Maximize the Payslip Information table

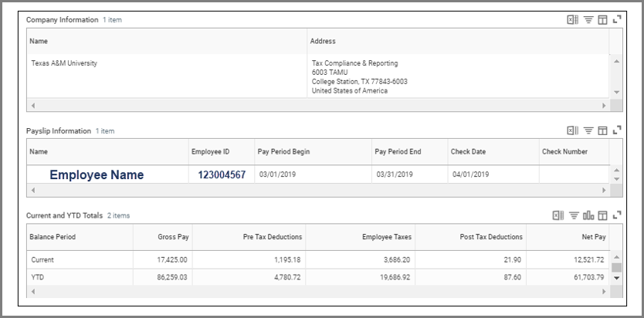pyautogui.click(x=618, y=130)
